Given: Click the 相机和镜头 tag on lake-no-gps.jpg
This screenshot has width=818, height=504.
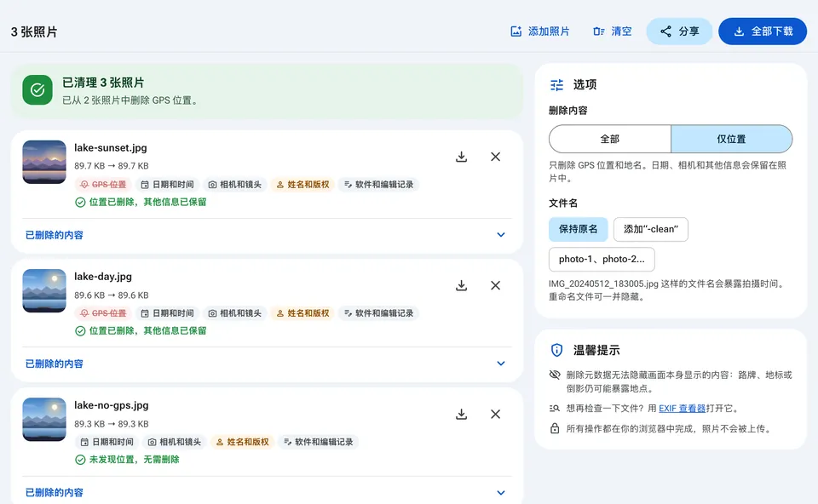Looking at the screenshot, I should 175,442.
